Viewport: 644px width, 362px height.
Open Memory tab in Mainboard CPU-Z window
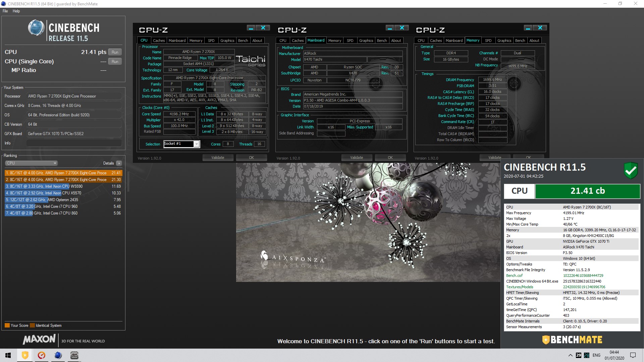335,41
